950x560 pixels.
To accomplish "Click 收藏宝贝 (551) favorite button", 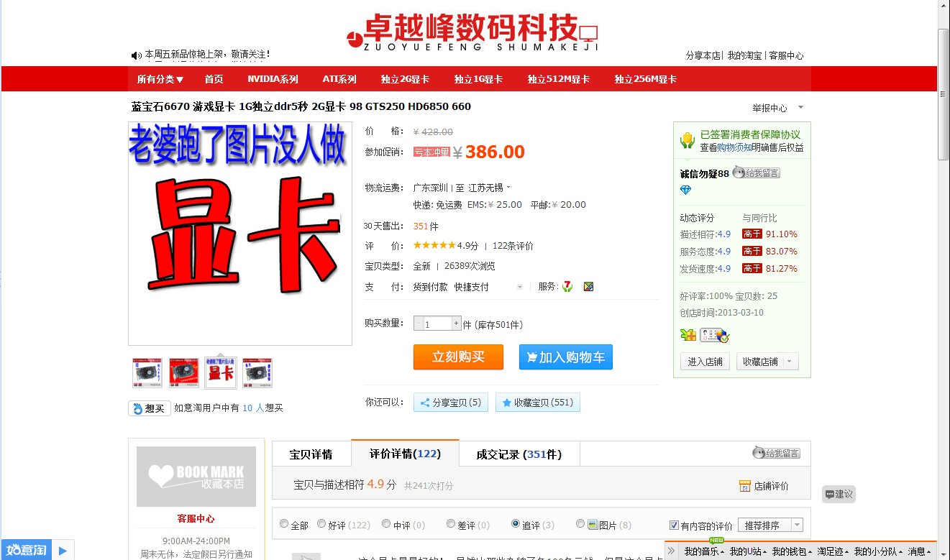I will pyautogui.click(x=538, y=403).
